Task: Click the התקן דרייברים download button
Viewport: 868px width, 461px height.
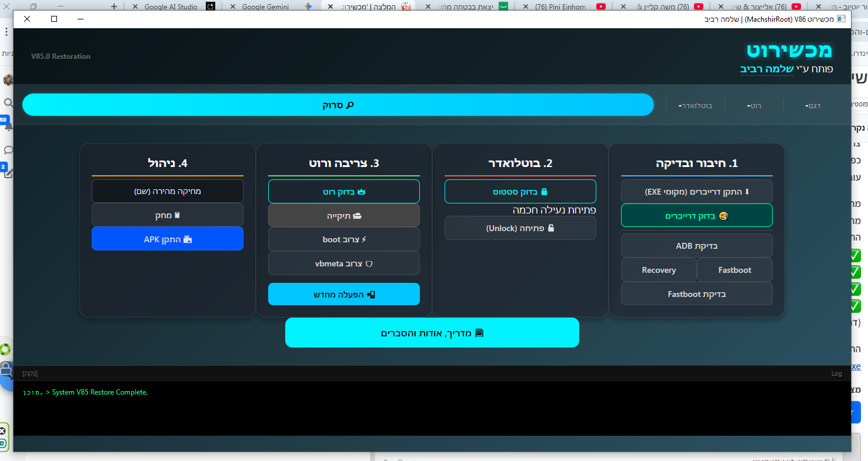Action: pyautogui.click(x=696, y=192)
